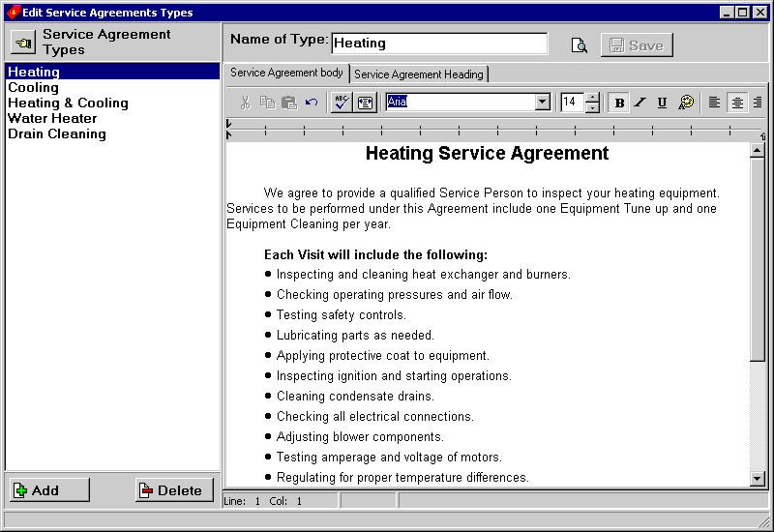The width and height of the screenshot is (774, 532).
Task: Switch to Service Agreement Heading tab
Action: click(x=419, y=74)
